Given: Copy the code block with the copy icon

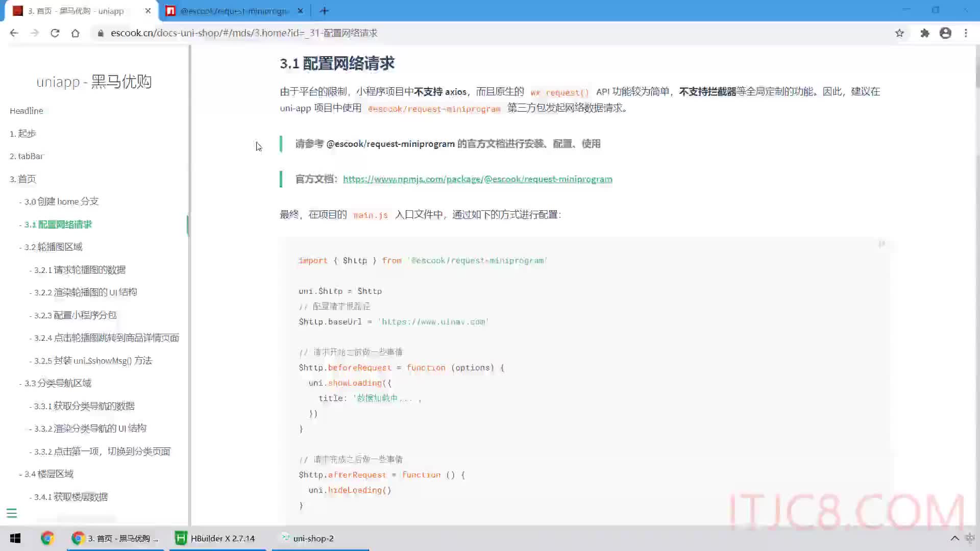Looking at the screenshot, I should click(x=881, y=244).
